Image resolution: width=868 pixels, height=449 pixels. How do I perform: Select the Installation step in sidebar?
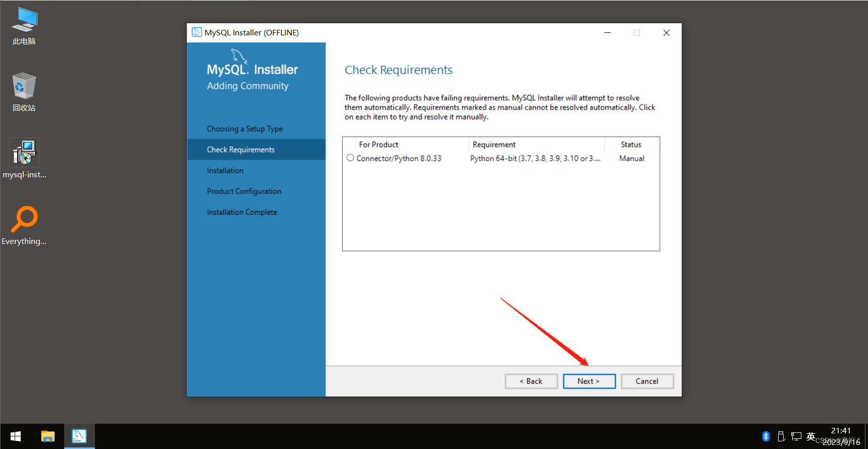click(225, 171)
